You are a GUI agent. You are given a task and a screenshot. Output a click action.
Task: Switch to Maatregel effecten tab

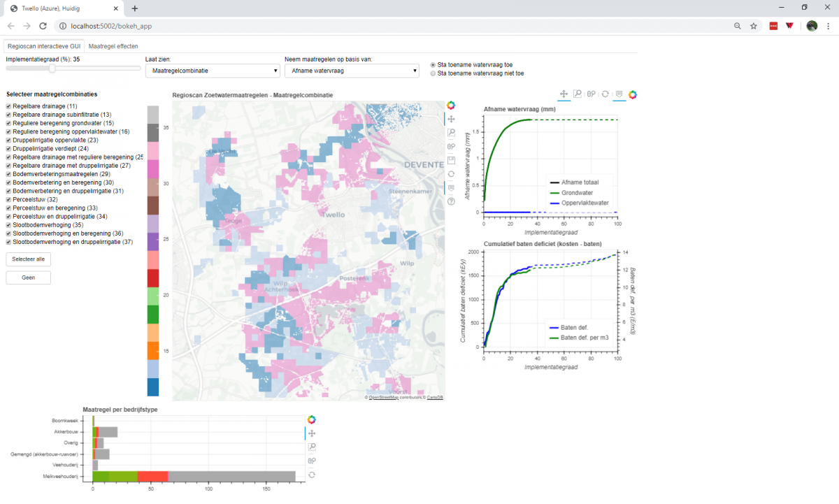(x=113, y=45)
